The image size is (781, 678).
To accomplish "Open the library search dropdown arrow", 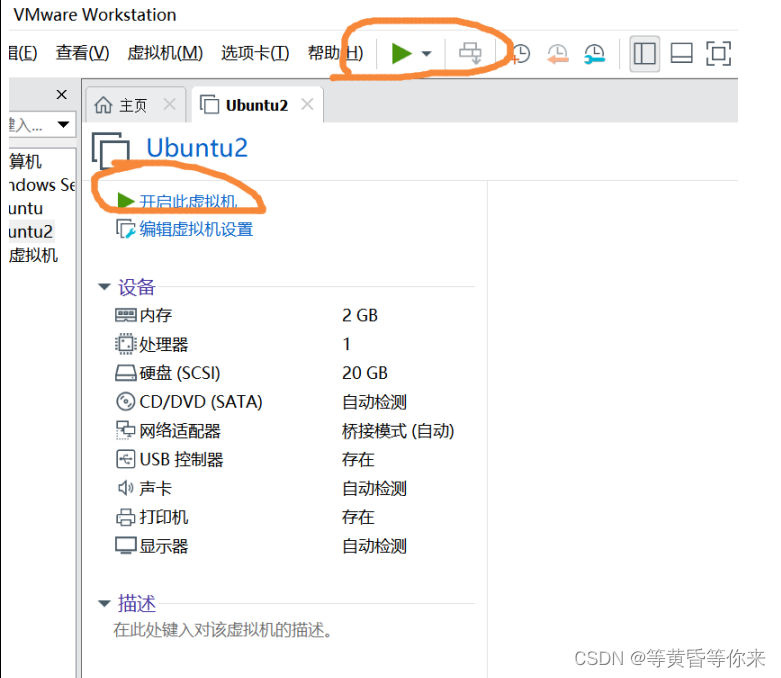I will tap(63, 125).
